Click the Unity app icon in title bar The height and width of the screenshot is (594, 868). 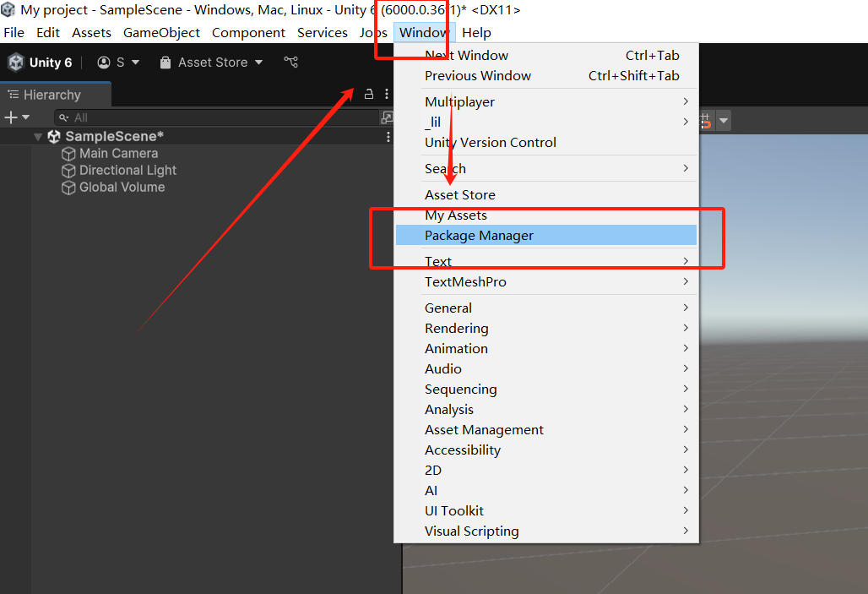coord(8,10)
